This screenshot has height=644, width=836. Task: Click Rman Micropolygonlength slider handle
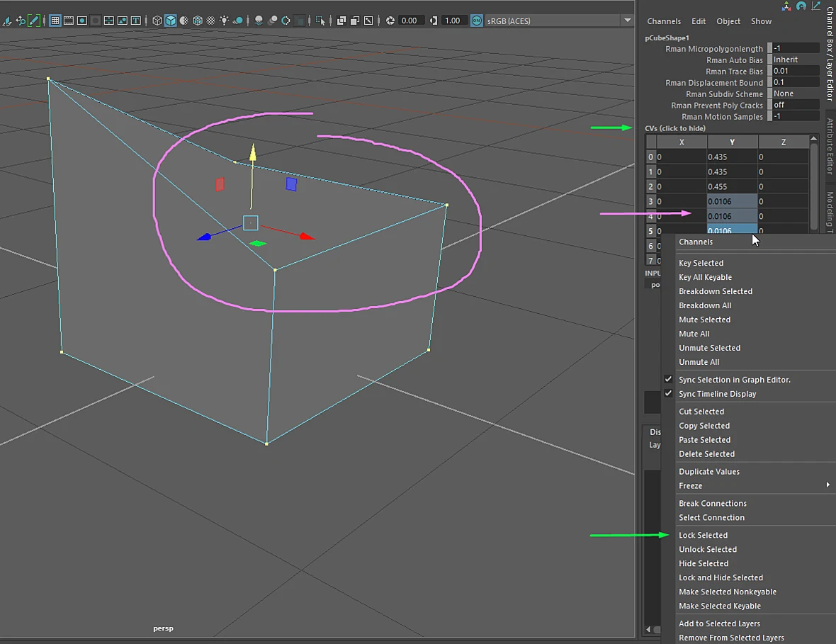click(x=769, y=48)
